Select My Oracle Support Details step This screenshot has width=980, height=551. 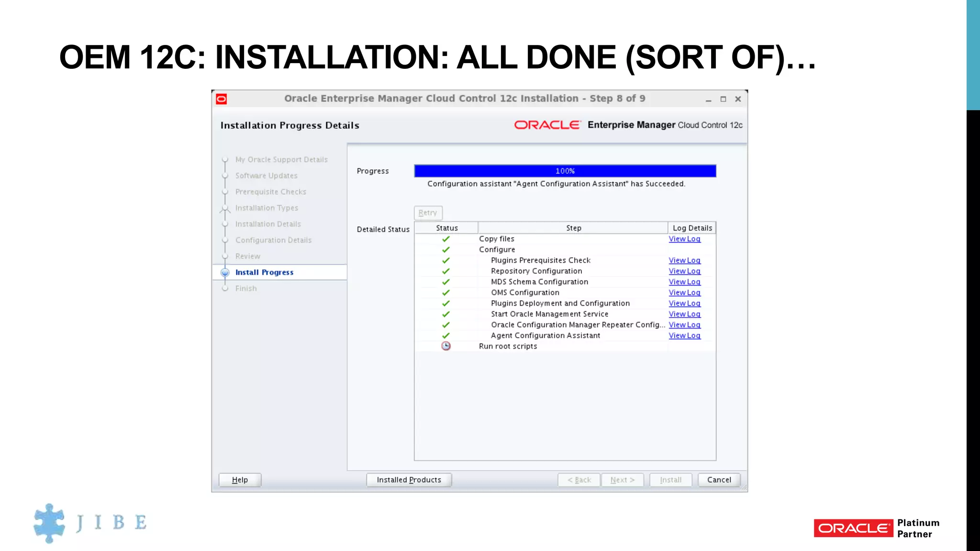pyautogui.click(x=281, y=160)
